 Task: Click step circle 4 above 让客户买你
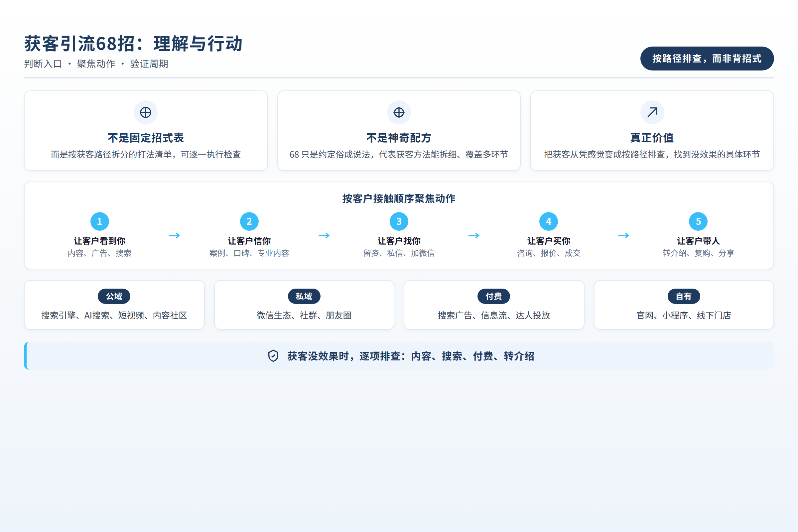click(x=549, y=221)
